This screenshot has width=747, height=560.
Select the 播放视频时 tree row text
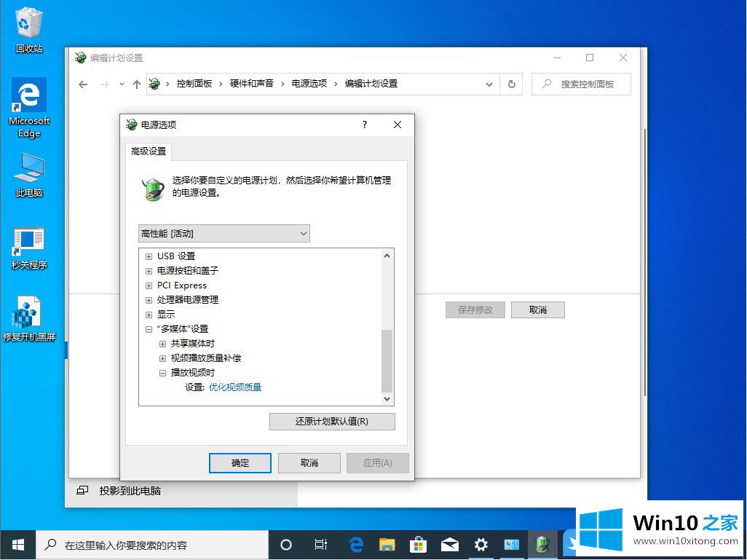[192, 373]
